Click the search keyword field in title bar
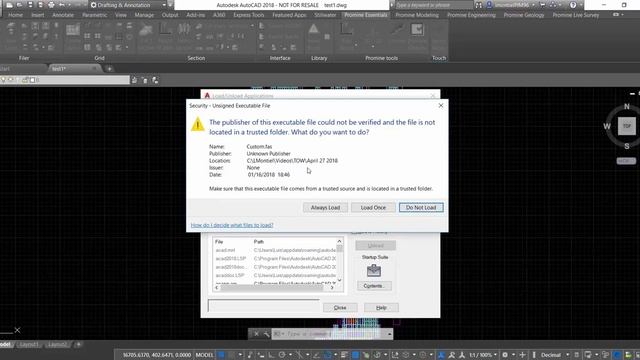Image resolution: width=640 pixels, height=360 pixels. pos(433,5)
